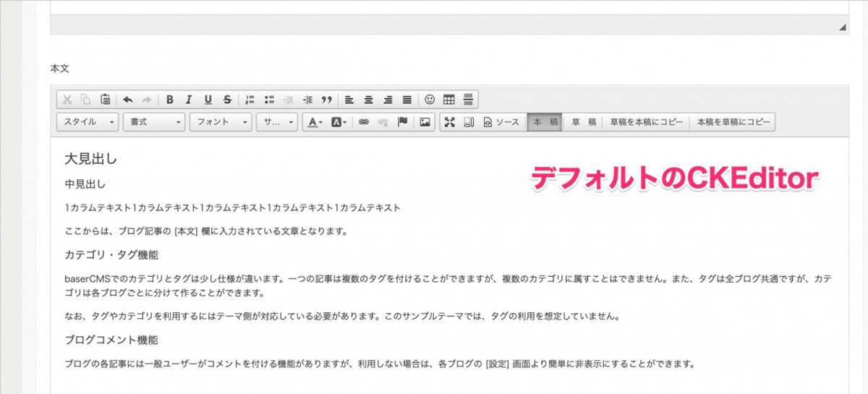This screenshot has height=394, width=868.
Task: Open the スタイル dropdown
Action: tap(88, 122)
